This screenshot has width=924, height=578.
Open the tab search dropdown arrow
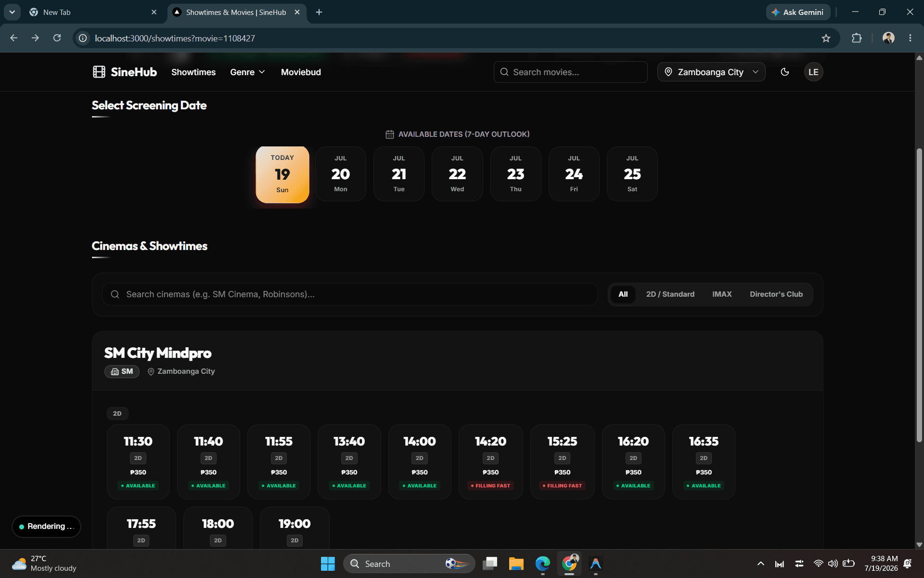click(x=12, y=12)
